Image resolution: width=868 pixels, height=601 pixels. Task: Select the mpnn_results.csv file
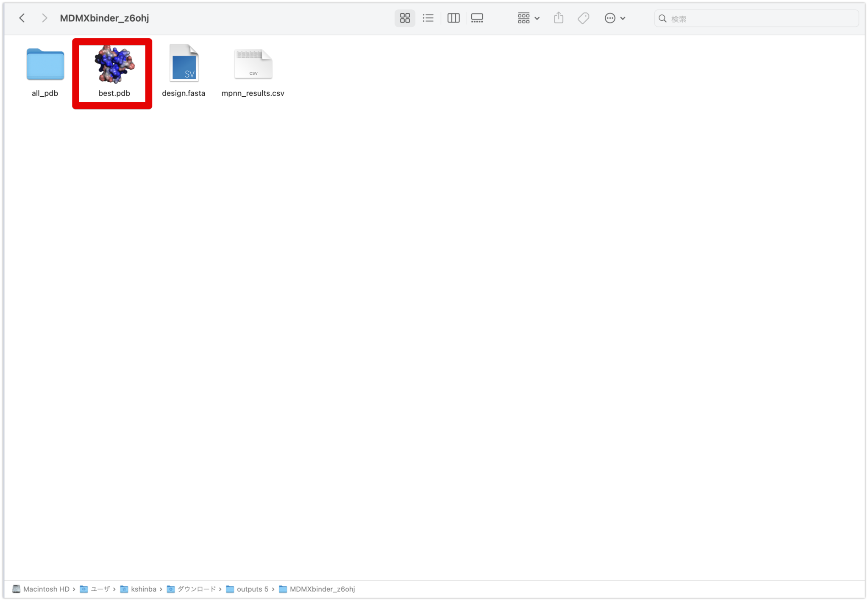[x=253, y=64]
